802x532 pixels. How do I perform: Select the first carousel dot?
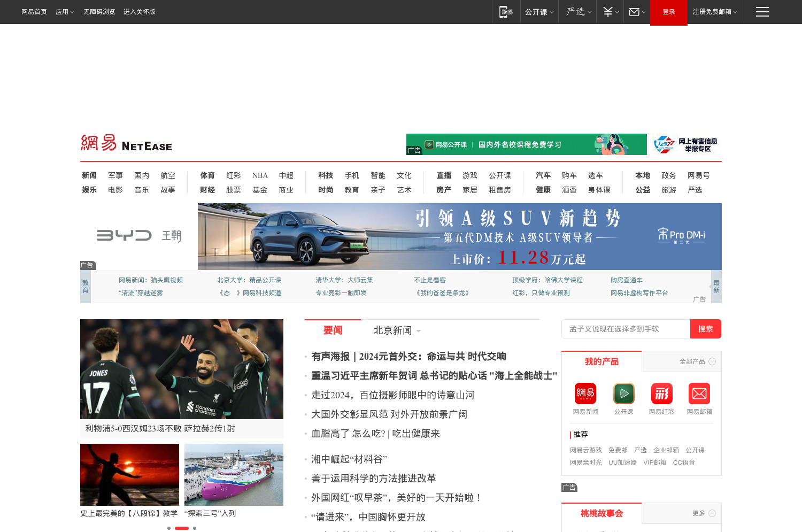tap(169, 528)
